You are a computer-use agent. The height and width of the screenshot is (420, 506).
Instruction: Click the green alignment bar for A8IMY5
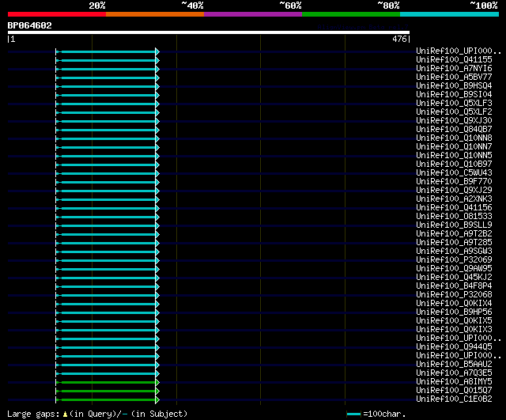point(108,383)
